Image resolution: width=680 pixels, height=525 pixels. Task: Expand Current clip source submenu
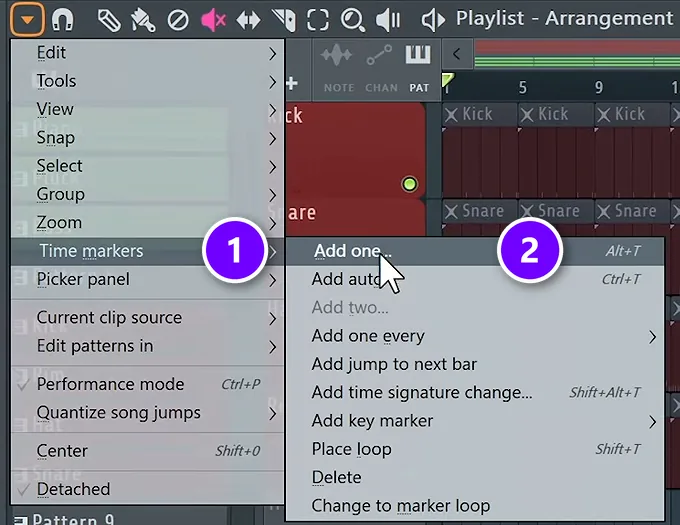click(x=147, y=318)
